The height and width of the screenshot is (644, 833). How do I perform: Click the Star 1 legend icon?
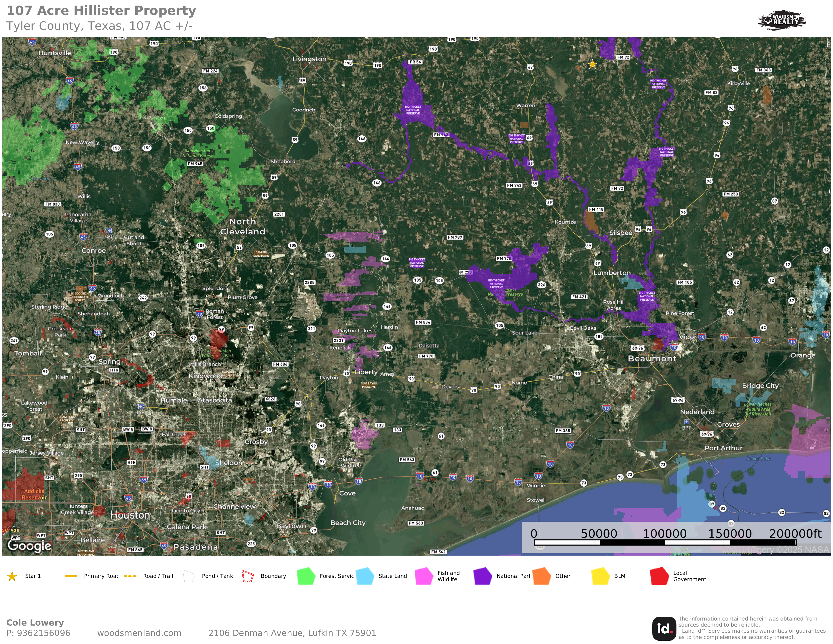coord(12,576)
